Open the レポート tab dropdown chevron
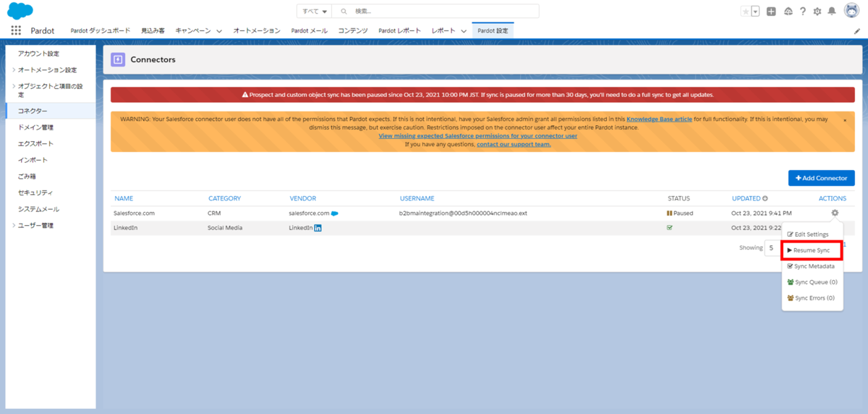868x414 pixels. (x=464, y=31)
